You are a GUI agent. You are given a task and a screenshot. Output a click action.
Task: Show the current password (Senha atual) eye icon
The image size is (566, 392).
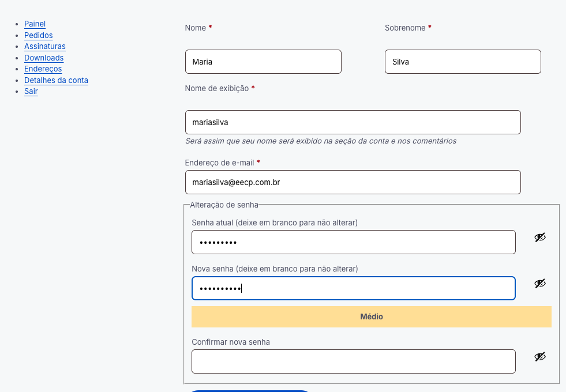point(540,238)
